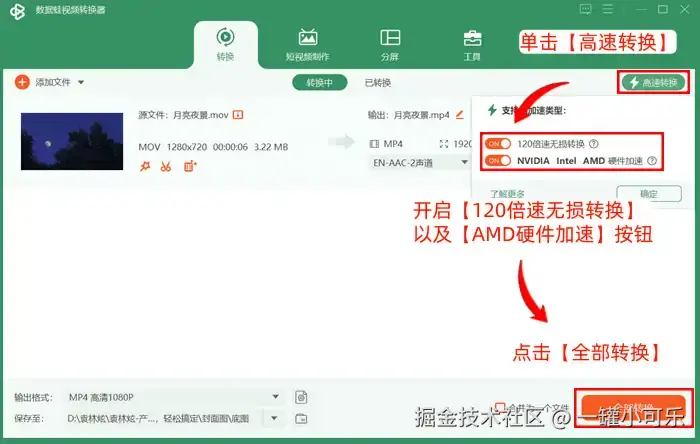Click help icon beside 120倍速无损转换
The width and height of the screenshot is (700, 444).
594,144
